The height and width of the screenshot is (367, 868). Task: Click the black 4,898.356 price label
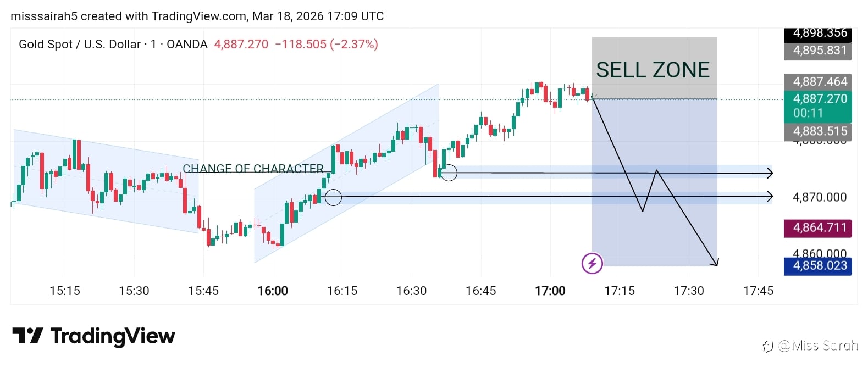[x=817, y=34]
